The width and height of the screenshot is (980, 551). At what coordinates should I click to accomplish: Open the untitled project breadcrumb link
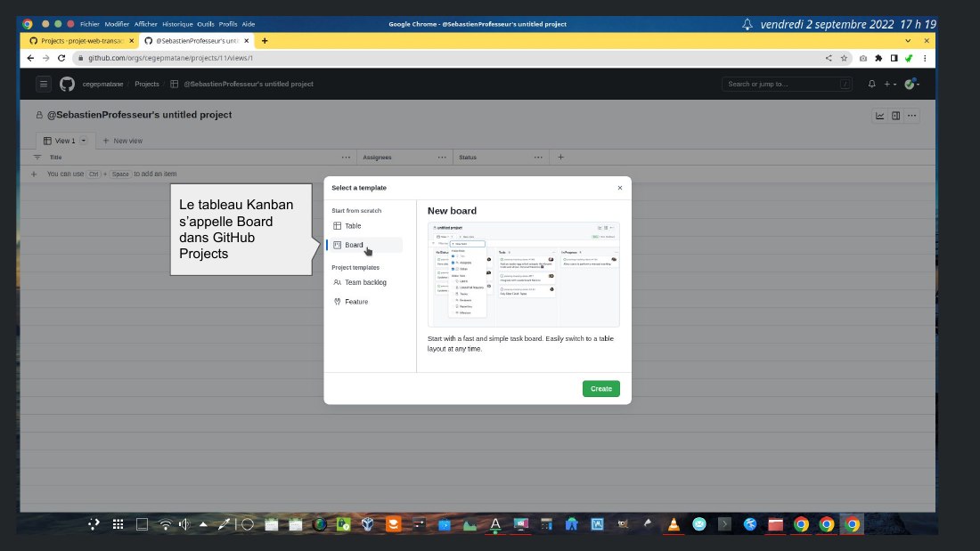[249, 84]
